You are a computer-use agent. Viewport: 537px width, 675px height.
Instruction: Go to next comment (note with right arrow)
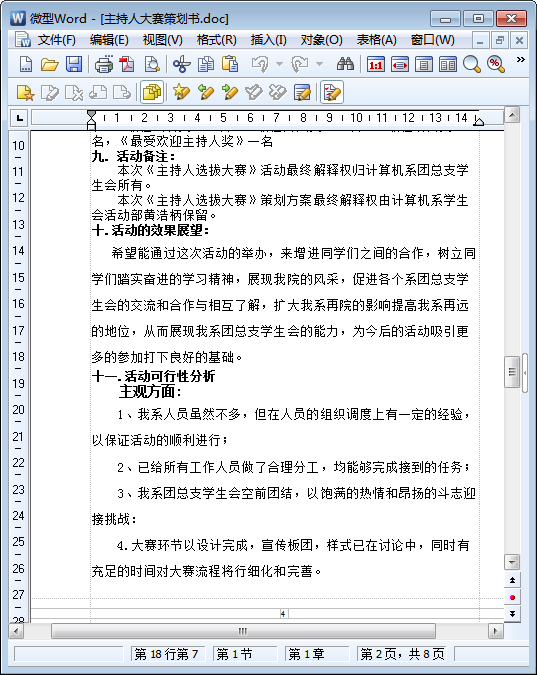click(122, 93)
